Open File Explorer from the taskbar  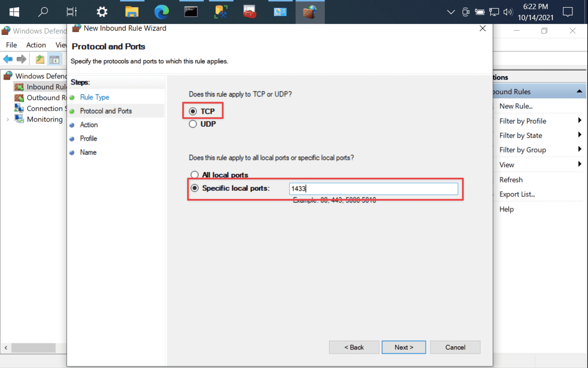point(132,12)
